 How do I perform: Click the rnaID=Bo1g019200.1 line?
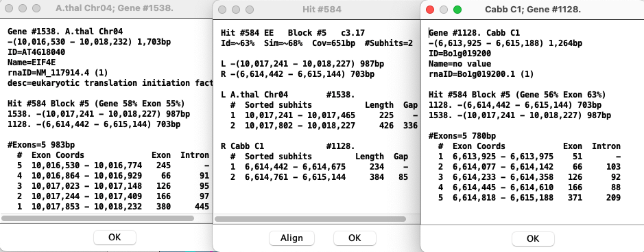(481, 74)
